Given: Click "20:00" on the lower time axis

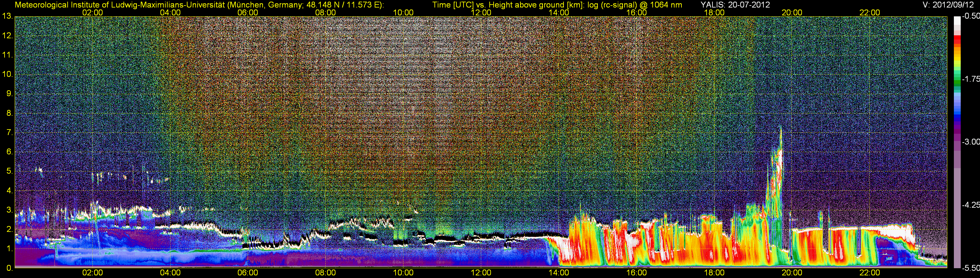Looking at the screenshot, I should (792, 273).
